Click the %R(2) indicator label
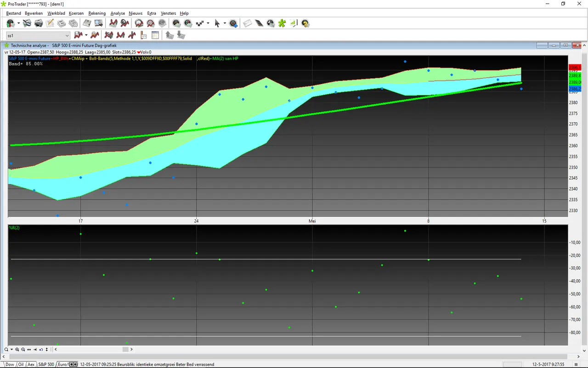Image resolution: width=588 pixels, height=368 pixels. [x=14, y=228]
